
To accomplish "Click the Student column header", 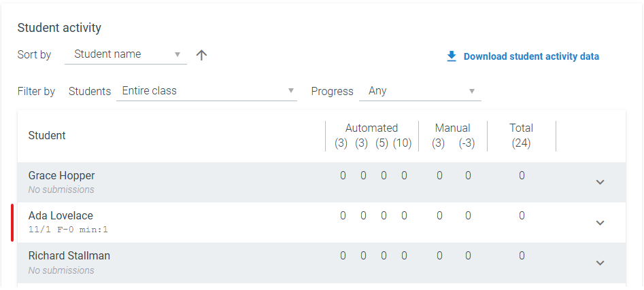I will coord(47,136).
